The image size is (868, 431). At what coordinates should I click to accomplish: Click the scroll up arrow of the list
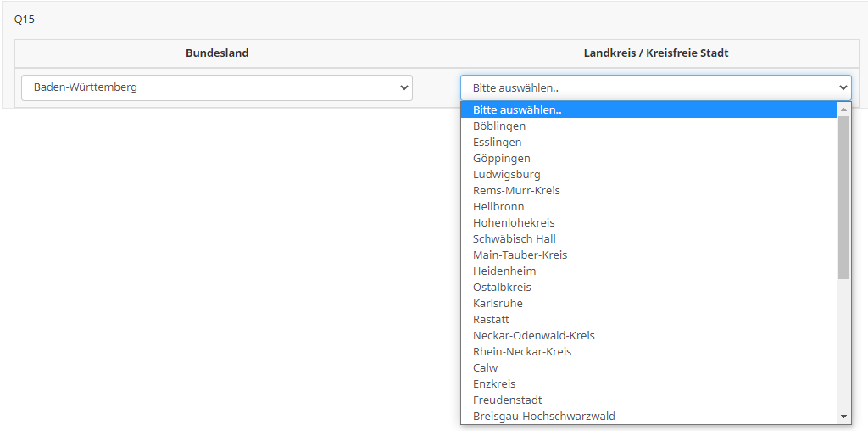pos(843,109)
